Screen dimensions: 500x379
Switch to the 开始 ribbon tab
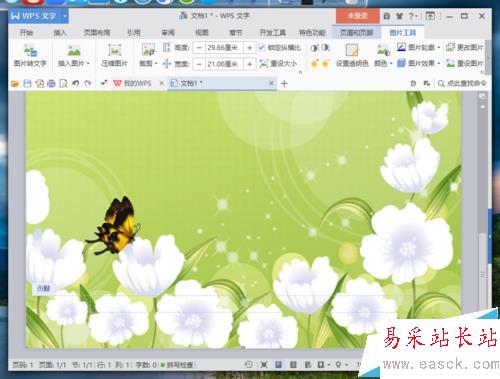tap(26, 33)
